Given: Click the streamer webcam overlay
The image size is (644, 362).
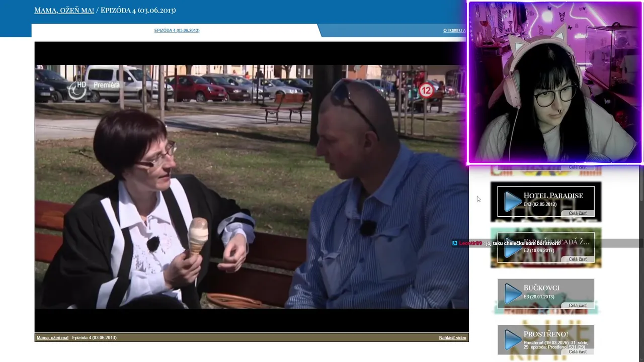Looking at the screenshot, I should [x=555, y=82].
